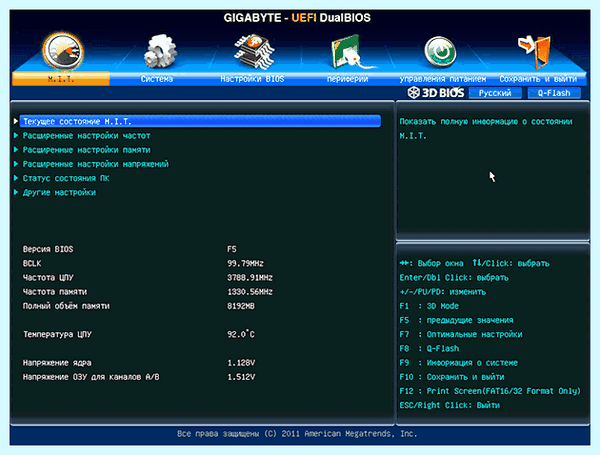Screen dimensions: 600x455
Task: Click the System gears icon
Action: [x=160, y=51]
